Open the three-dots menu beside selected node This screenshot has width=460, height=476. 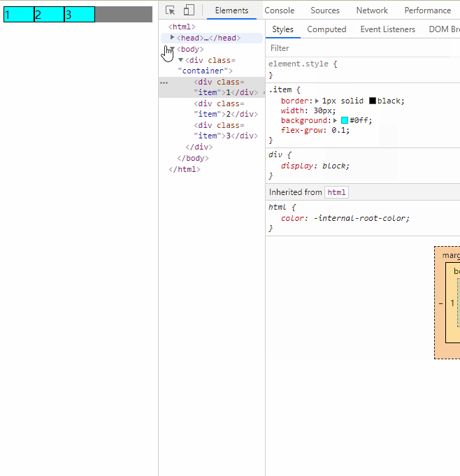coord(164,82)
